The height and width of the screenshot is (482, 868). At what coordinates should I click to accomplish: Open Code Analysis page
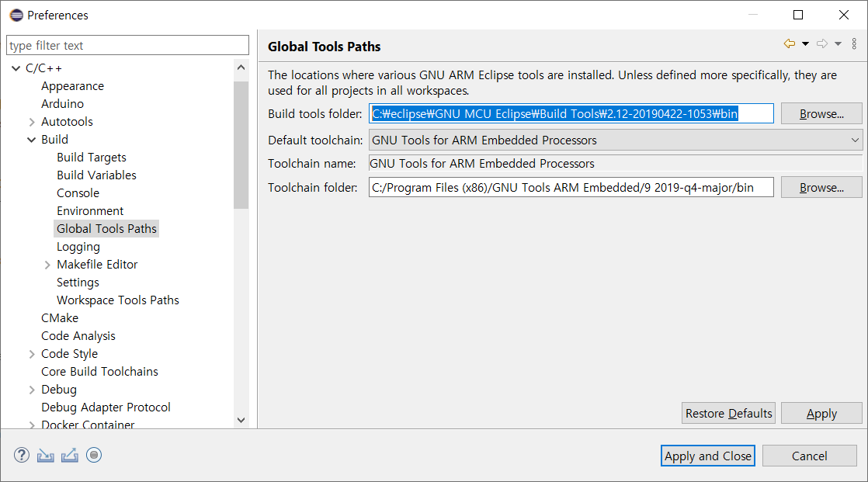(78, 336)
